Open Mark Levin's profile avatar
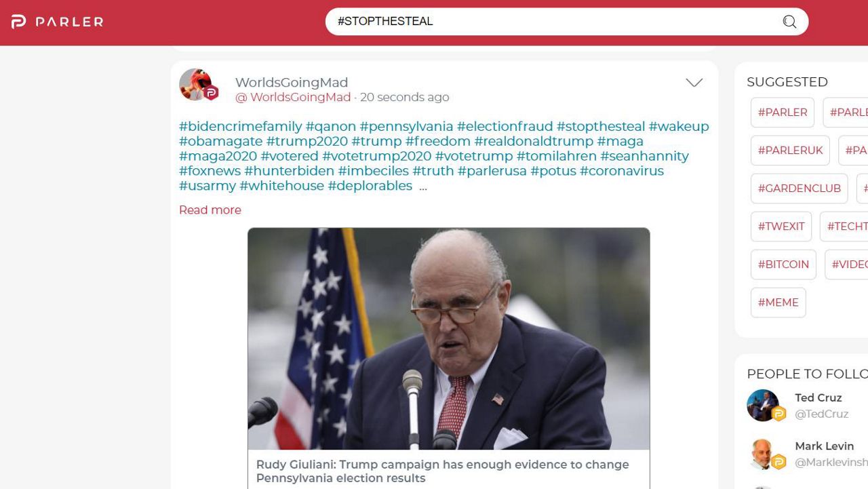868x489 pixels. pos(763,454)
